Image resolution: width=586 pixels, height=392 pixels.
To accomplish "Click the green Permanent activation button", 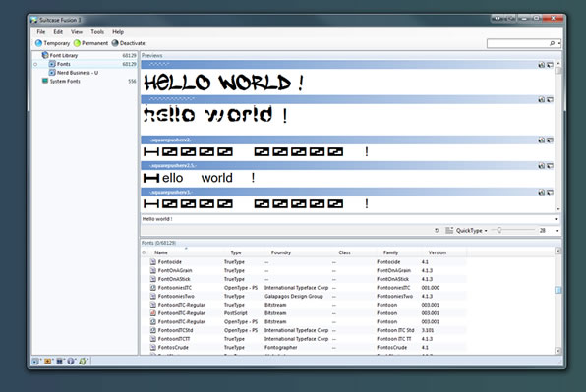I will [x=90, y=43].
